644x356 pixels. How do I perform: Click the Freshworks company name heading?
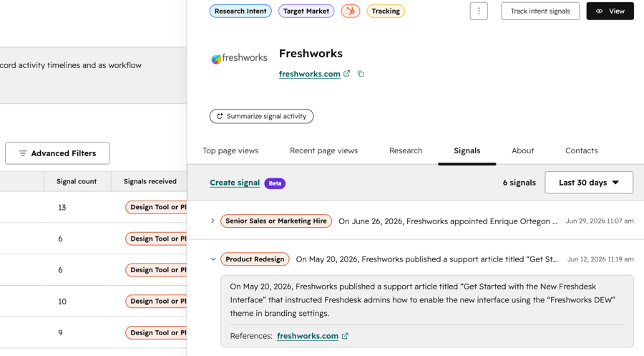click(x=311, y=54)
